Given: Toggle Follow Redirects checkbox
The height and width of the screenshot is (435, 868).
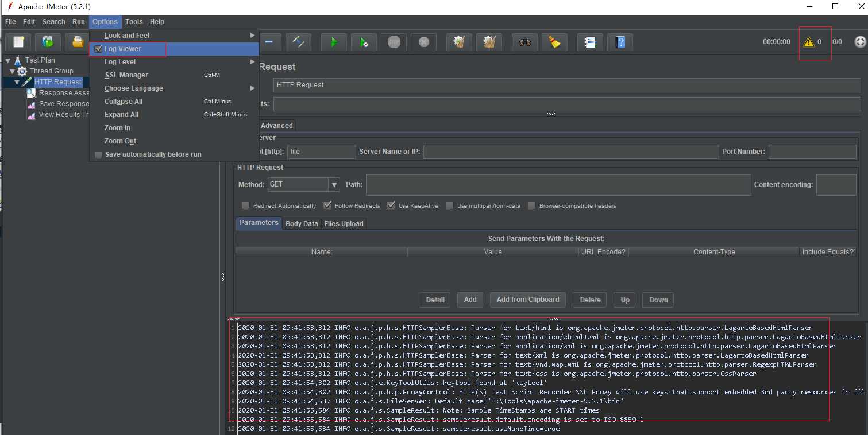Looking at the screenshot, I should coord(327,205).
